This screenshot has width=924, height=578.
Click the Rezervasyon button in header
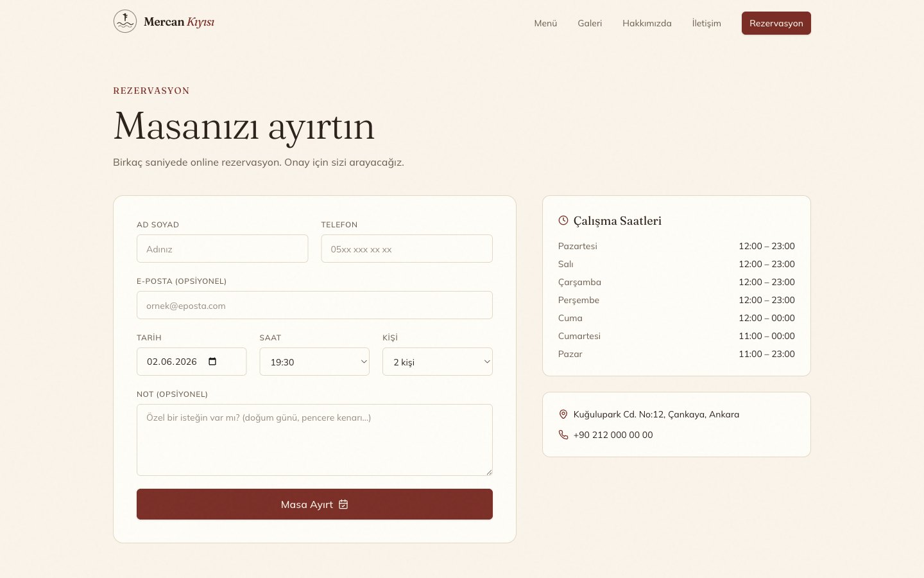tap(776, 23)
